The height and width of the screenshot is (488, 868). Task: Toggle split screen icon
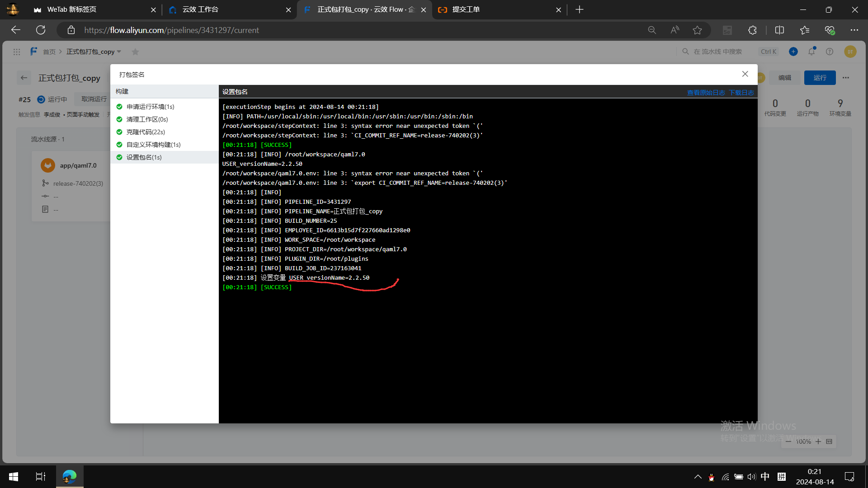tap(779, 30)
